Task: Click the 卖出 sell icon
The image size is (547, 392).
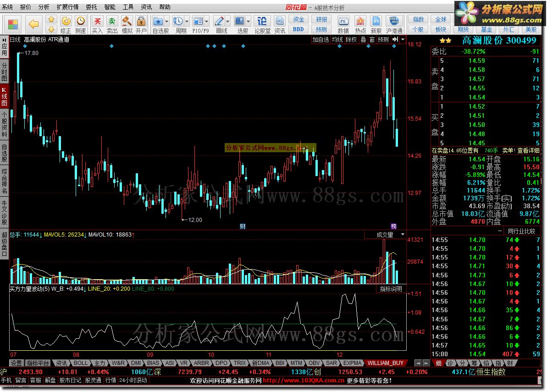Action: pyautogui.click(x=112, y=21)
